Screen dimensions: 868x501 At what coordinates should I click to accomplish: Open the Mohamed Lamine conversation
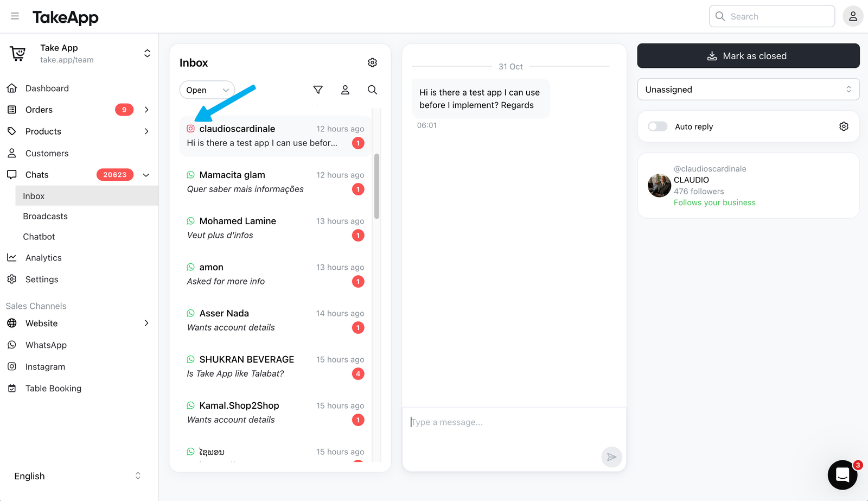coord(276,228)
